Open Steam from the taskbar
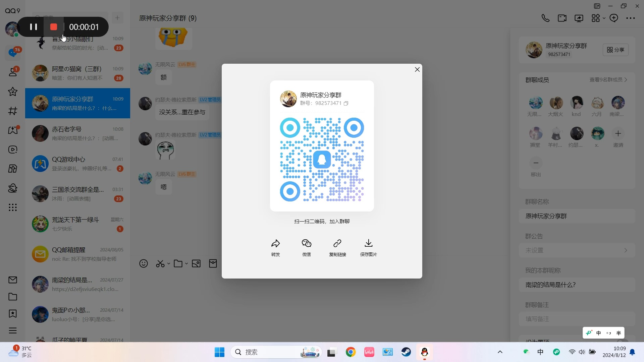Viewport: 644px width, 362px height. pyautogui.click(x=406, y=352)
